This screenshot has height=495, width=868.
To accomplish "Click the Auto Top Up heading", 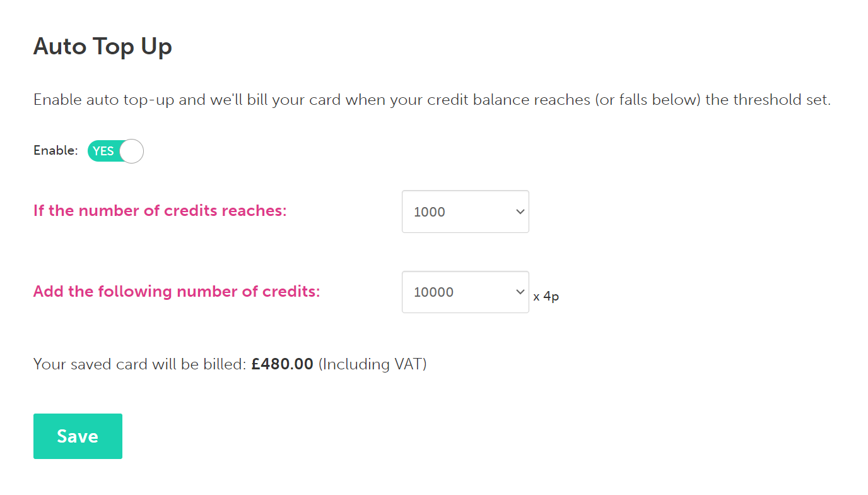I will [x=102, y=46].
